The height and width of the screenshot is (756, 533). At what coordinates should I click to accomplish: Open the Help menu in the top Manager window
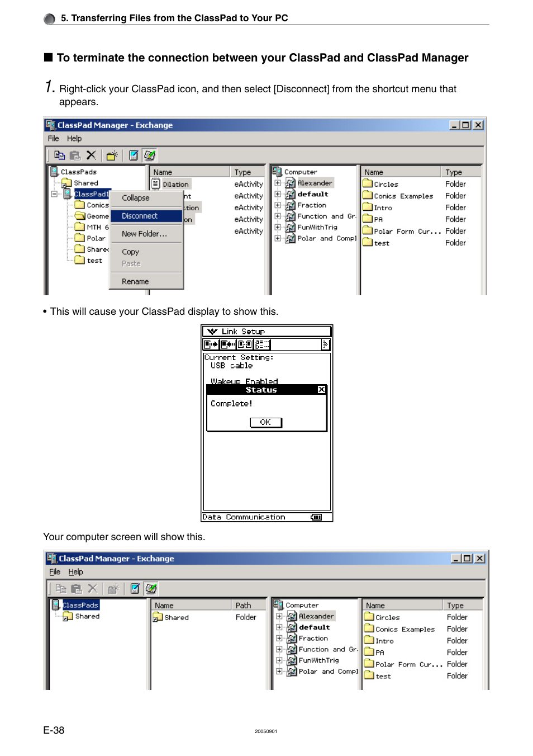pyautogui.click(x=74, y=139)
